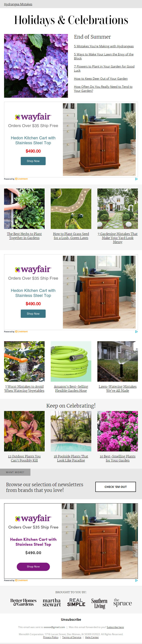
Task: Click the LiveIntent logo below the bottom ad
Action: 21,580
